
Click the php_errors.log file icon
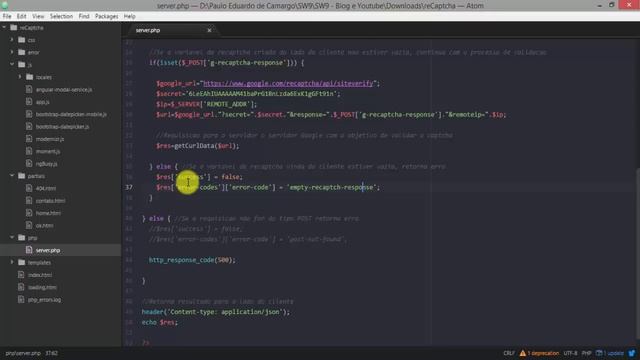click(x=21, y=299)
